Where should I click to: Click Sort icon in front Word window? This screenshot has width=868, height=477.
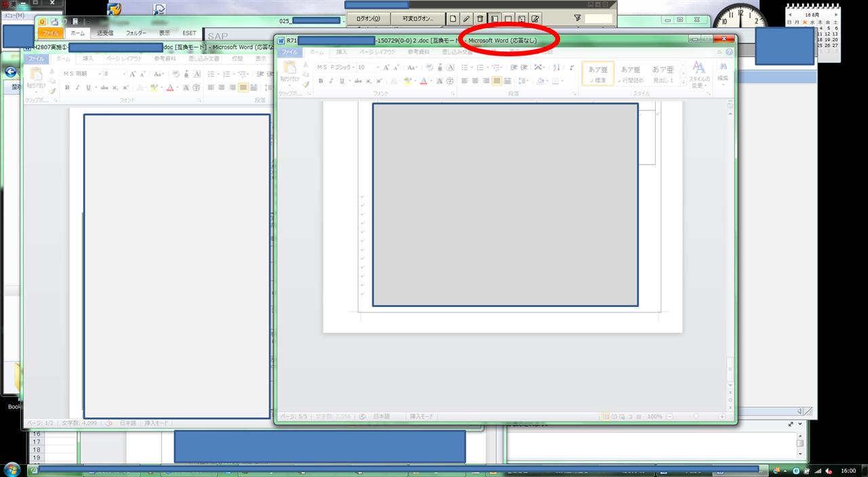(x=556, y=67)
